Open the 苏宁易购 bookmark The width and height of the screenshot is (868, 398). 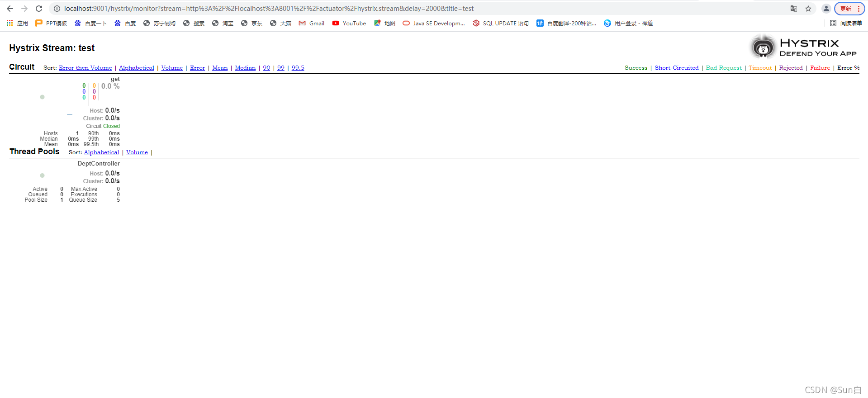point(159,23)
